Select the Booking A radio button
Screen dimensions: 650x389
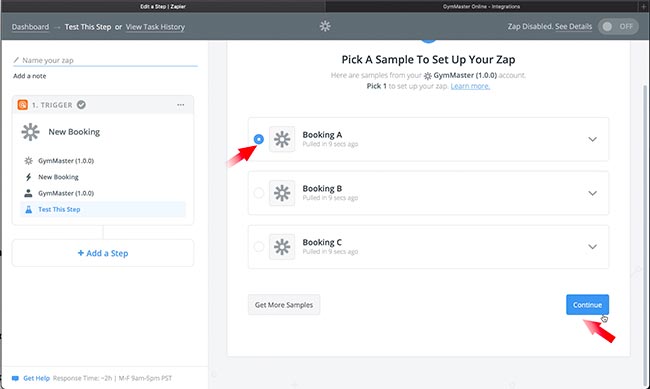coord(259,139)
